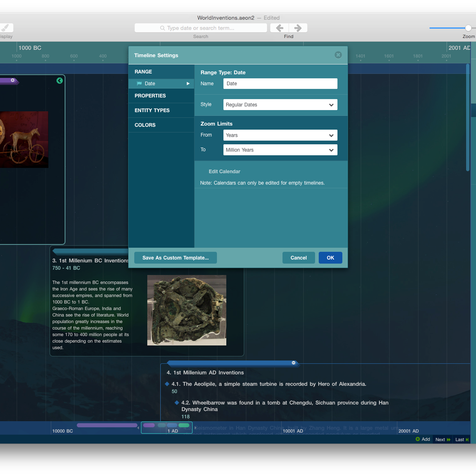Viewport: 476px width, 476px height.
Task: Click Save As Custom Template button
Action: tap(176, 258)
